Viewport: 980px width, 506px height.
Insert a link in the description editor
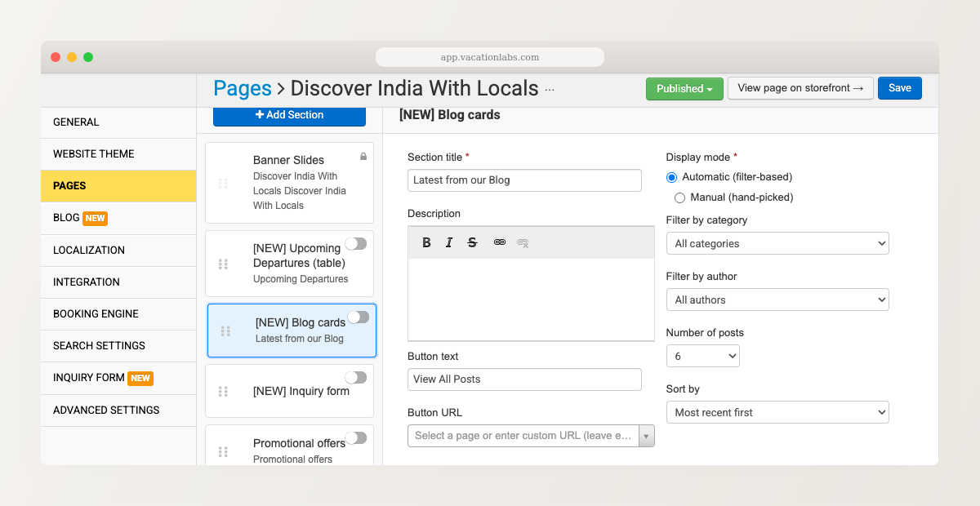tap(500, 242)
